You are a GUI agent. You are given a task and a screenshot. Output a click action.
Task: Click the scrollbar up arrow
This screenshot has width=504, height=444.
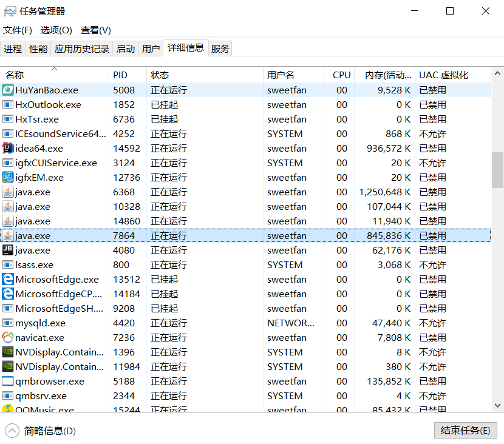pyautogui.click(x=497, y=73)
